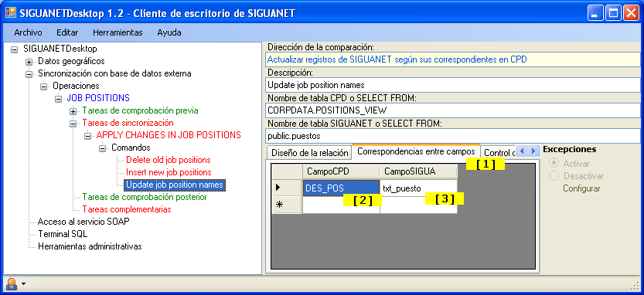Collapse the JOB POSITIONS tree node
Screen dimensions: 644x295
[58, 99]
